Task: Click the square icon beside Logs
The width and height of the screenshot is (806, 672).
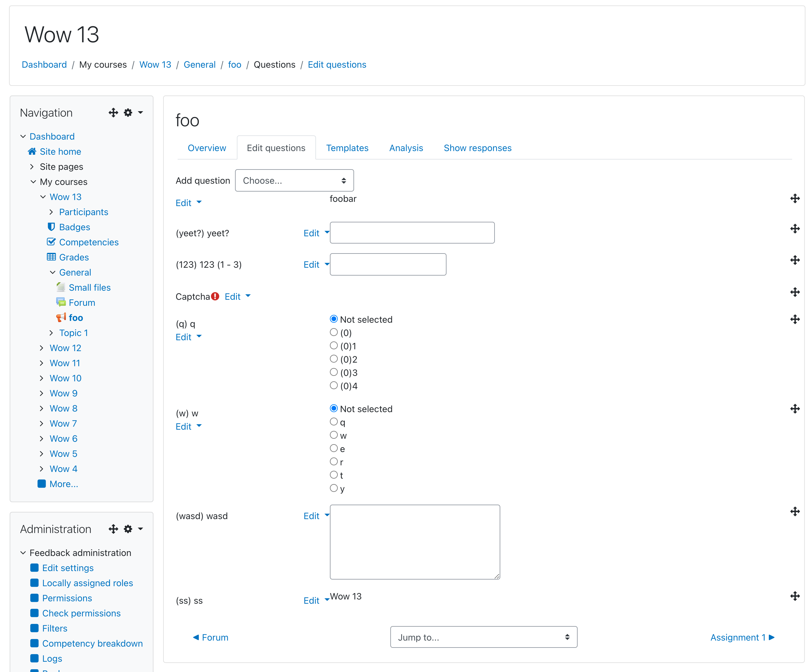Action: tap(34, 658)
